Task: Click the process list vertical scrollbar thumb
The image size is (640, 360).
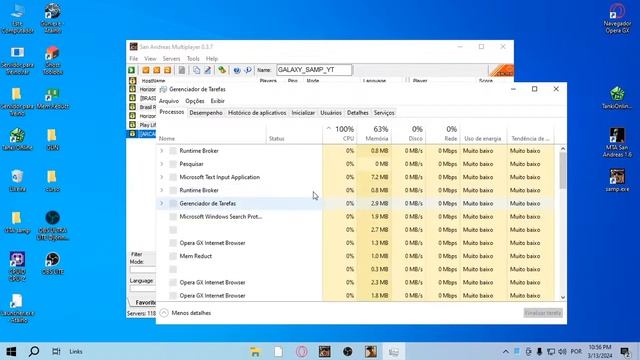Action: (563, 171)
